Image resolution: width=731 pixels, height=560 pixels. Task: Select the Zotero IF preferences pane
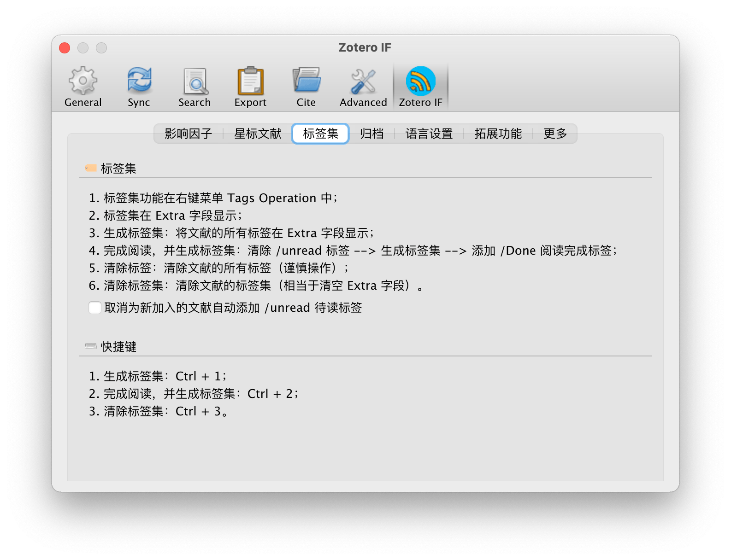click(420, 87)
